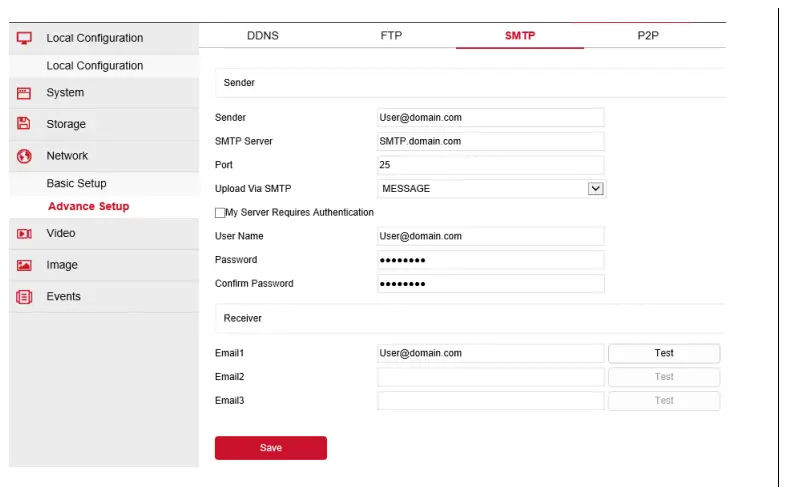The image size is (786, 503).
Task: Open Basic Setup under Network
Action: (76, 184)
